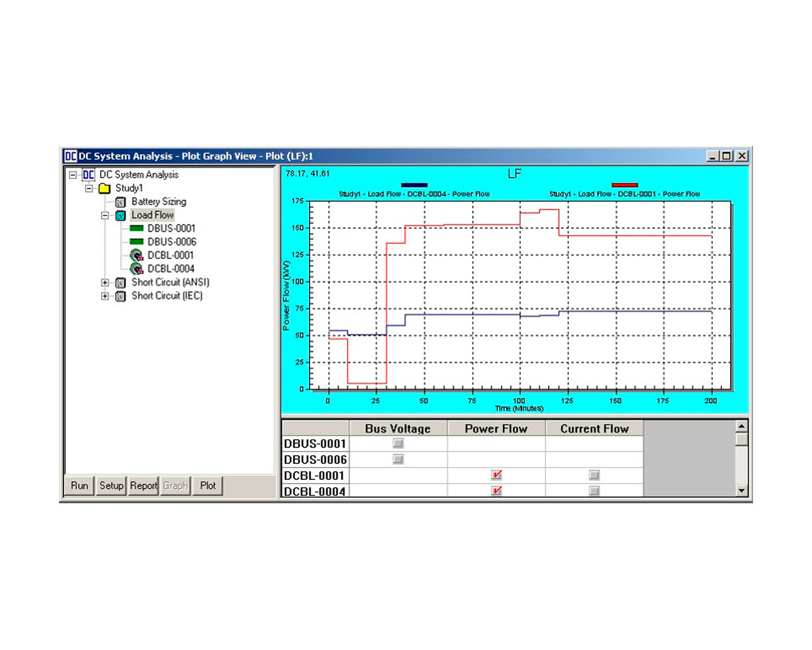Click the Battery Sizing icon in tree
812x650 pixels.
click(121, 202)
